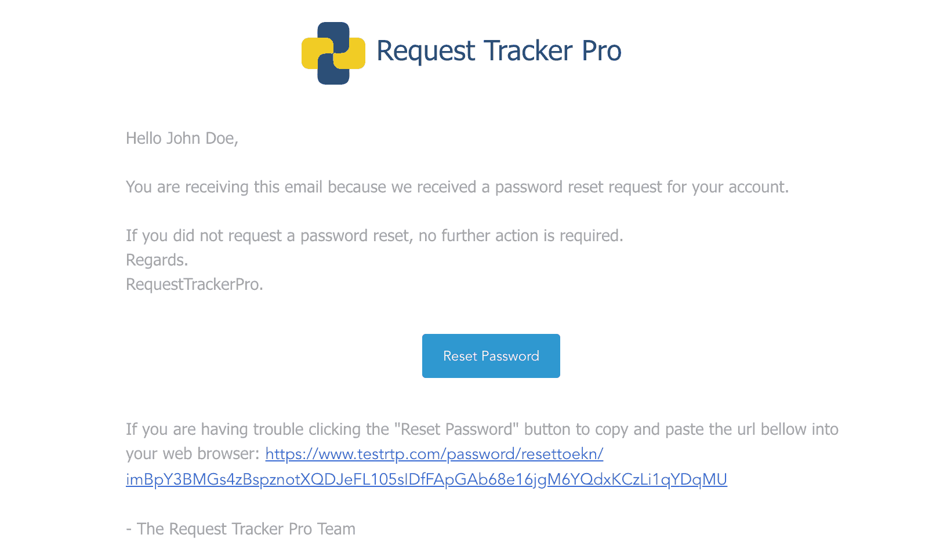This screenshot has width=936, height=560.
Task: Click the "You are receiving this email" sentence
Action: point(458,187)
